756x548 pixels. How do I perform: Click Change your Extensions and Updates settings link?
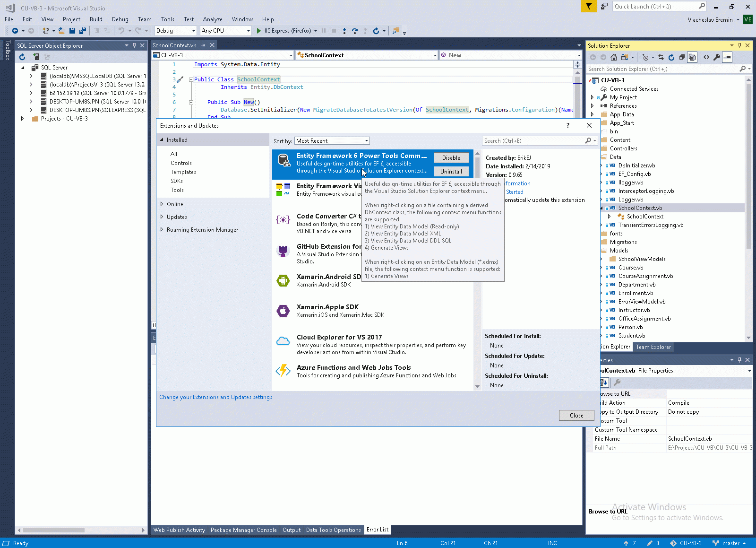[215, 397]
